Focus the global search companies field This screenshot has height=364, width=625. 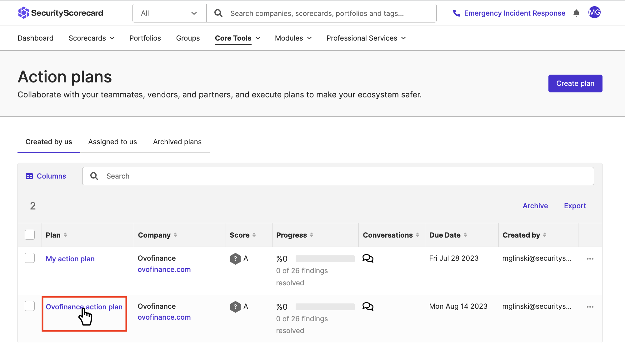click(x=321, y=13)
